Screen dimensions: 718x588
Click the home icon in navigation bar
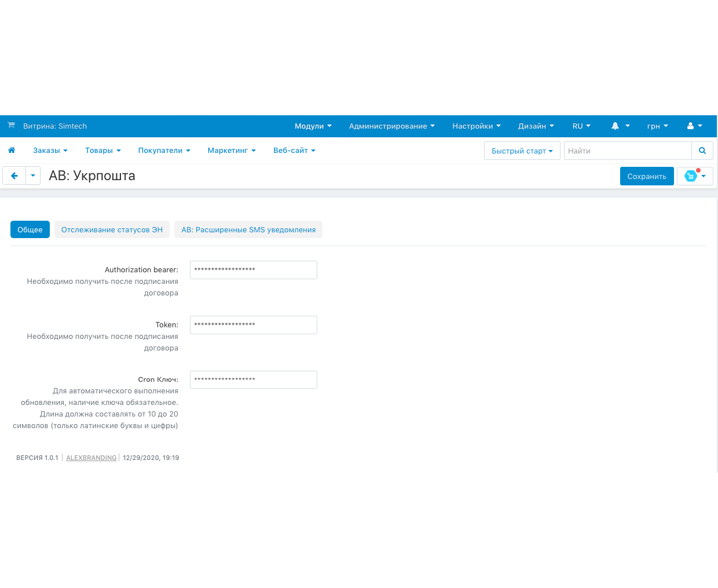coord(12,151)
